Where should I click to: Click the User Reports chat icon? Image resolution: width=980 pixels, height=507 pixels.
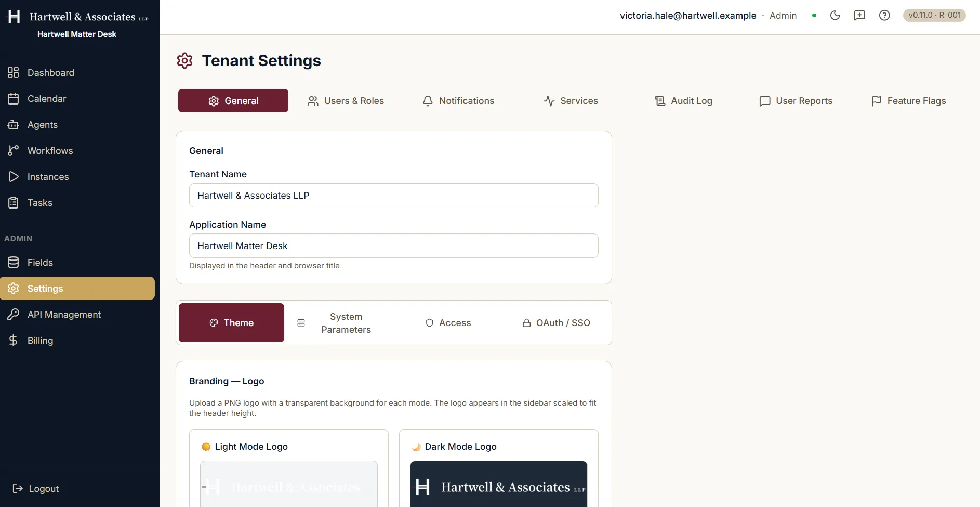765,101
